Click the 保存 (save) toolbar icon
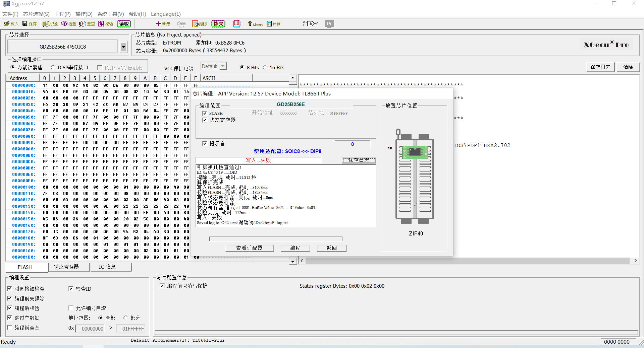The height and width of the screenshot is (348, 644). point(30,24)
